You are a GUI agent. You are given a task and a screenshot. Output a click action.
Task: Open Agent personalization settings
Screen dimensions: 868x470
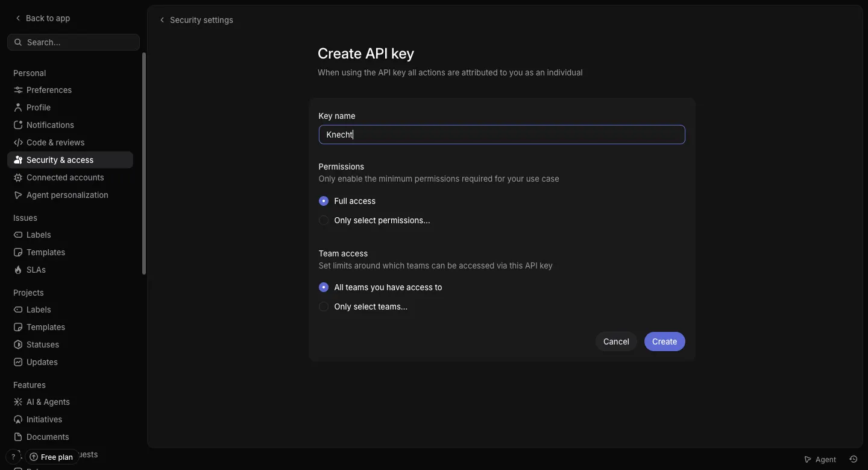pyautogui.click(x=70, y=195)
